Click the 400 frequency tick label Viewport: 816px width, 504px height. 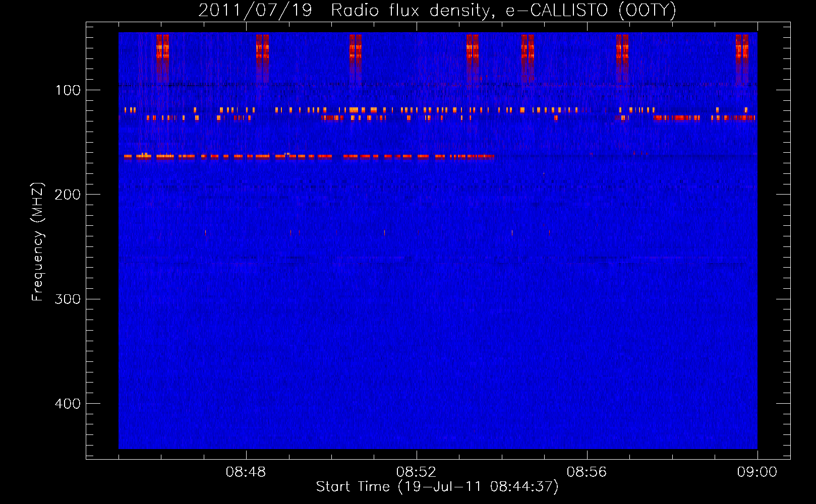click(68, 404)
